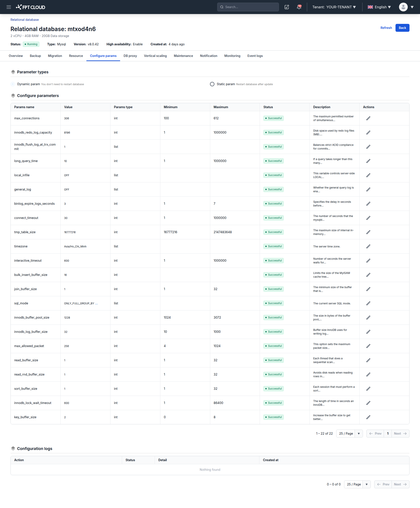Open the notifications bell icon
Screen dimensions: 420x508
tap(299, 7)
